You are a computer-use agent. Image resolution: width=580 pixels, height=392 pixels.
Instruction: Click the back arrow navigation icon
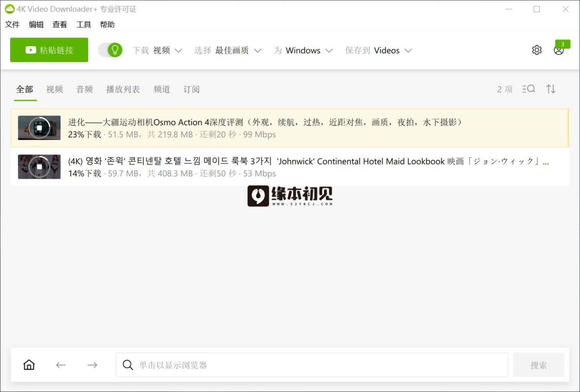pos(60,365)
